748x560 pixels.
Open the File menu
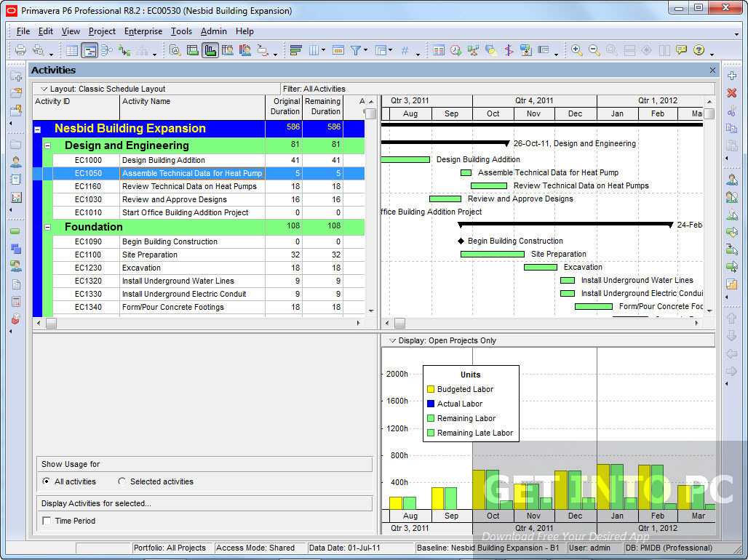click(x=23, y=31)
